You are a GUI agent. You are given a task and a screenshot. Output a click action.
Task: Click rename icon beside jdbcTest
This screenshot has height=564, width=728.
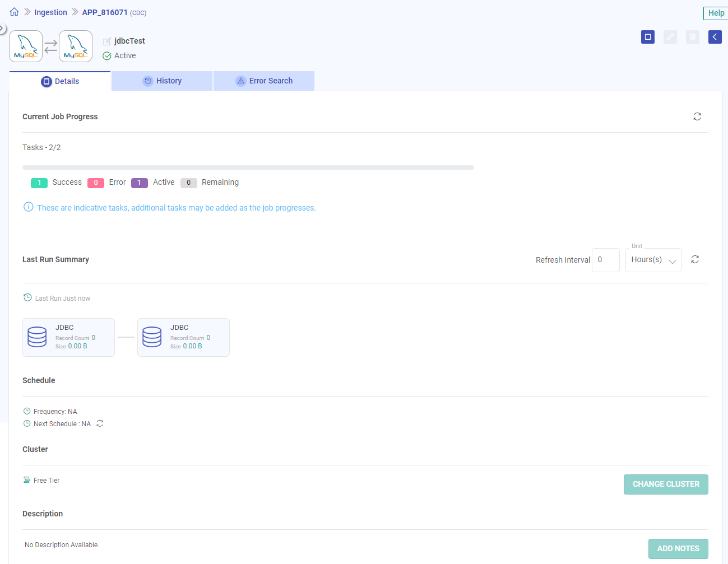pos(106,41)
